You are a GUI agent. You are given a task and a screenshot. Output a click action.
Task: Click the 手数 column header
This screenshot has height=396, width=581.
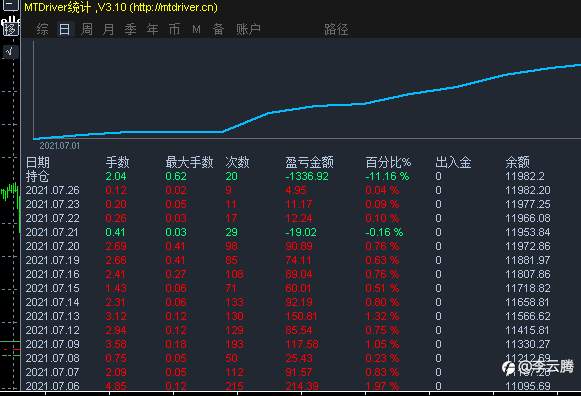(x=117, y=162)
